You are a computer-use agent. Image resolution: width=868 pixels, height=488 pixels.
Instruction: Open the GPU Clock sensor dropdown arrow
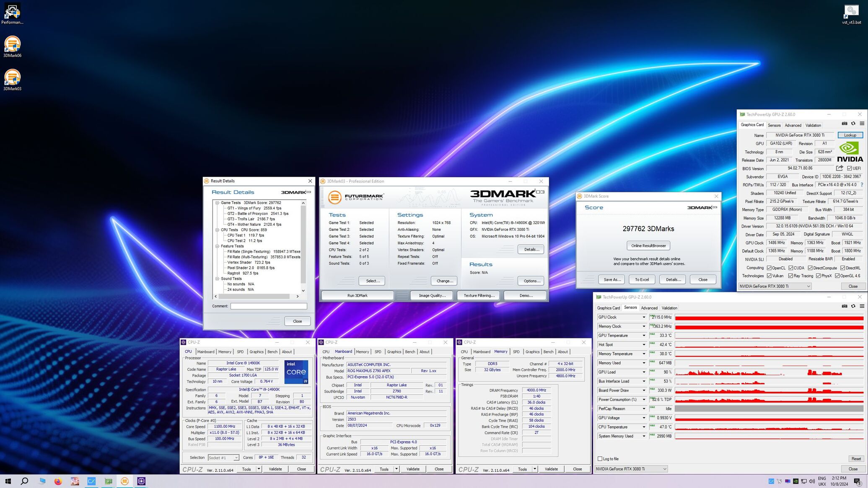[x=644, y=317]
